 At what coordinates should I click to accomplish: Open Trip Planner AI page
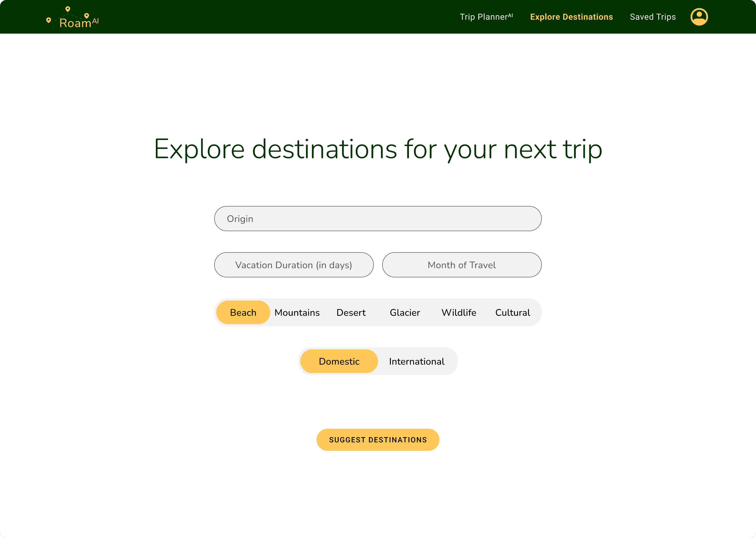coord(486,17)
